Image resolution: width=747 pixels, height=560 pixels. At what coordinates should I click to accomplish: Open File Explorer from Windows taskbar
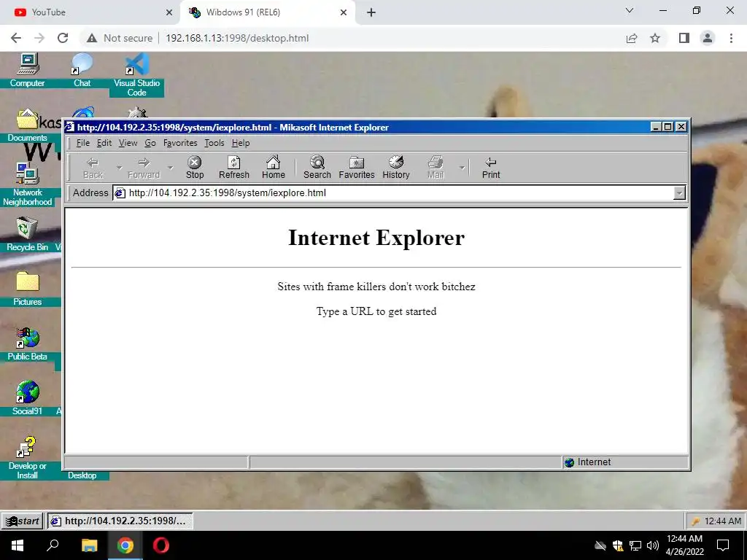click(x=90, y=545)
